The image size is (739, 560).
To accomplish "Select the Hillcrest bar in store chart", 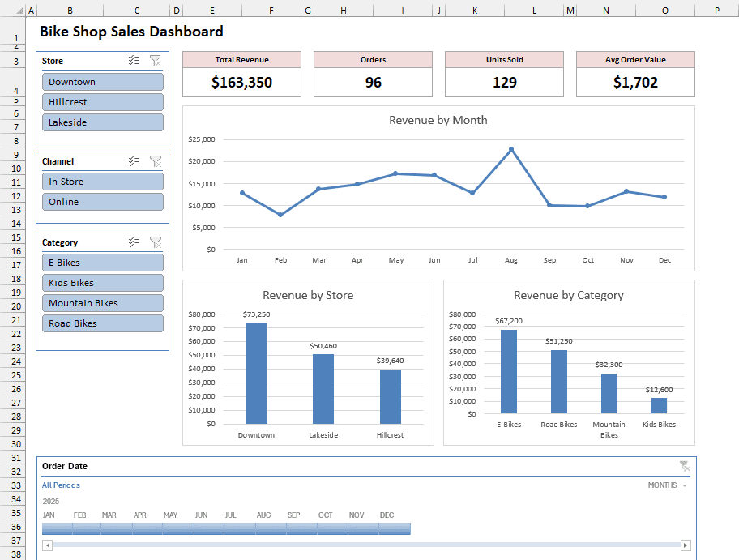I will [x=391, y=396].
